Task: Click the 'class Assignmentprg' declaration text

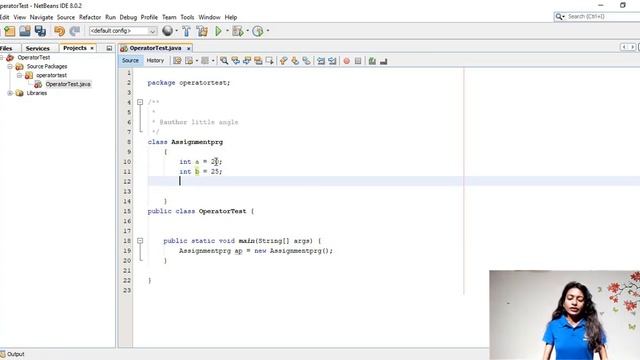Action: 185,142
